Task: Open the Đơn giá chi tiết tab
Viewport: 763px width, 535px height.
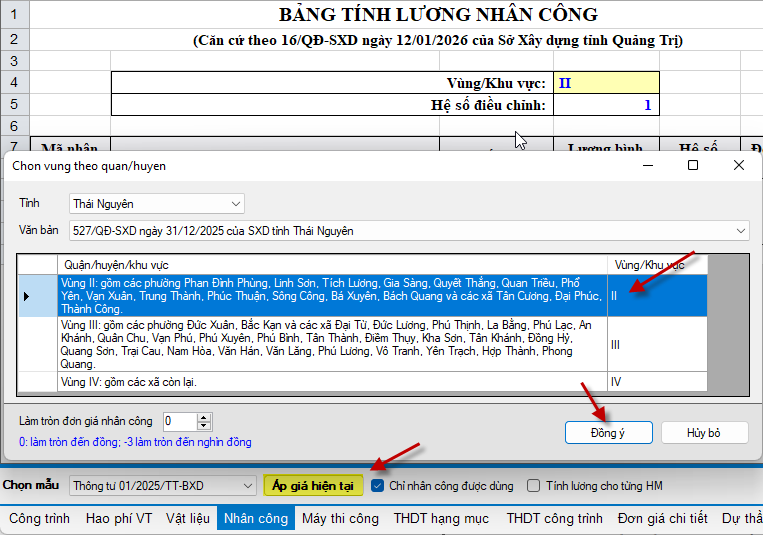Action: point(662,518)
